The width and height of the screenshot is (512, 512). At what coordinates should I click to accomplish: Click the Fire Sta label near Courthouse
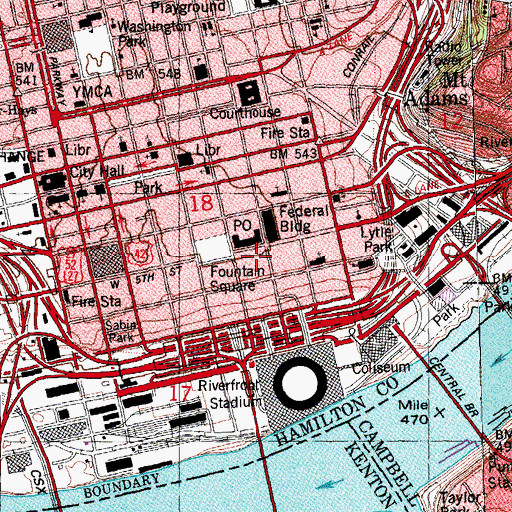tap(285, 133)
